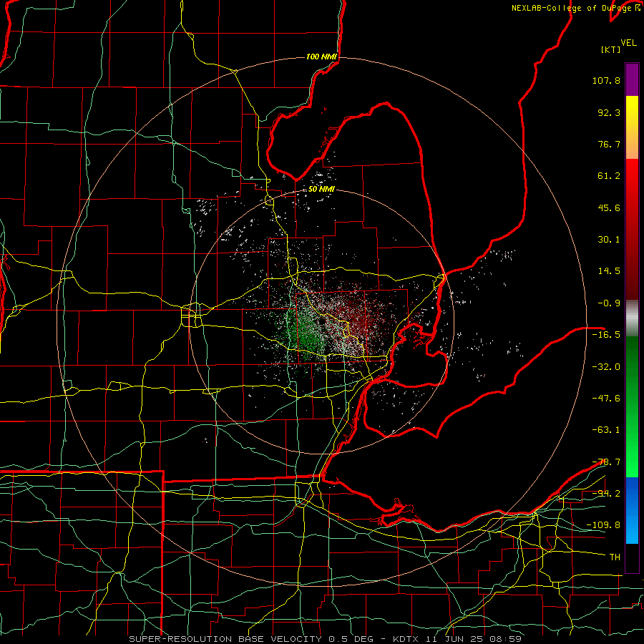Pick the blue segment of the velocity scale
The width and height of the screenshot is (644, 644).
(632, 510)
